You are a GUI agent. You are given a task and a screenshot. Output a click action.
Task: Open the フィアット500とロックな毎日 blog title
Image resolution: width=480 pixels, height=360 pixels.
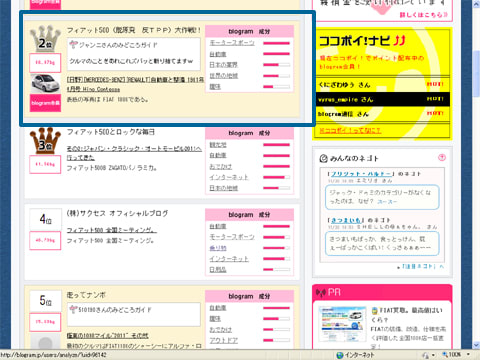111,132
